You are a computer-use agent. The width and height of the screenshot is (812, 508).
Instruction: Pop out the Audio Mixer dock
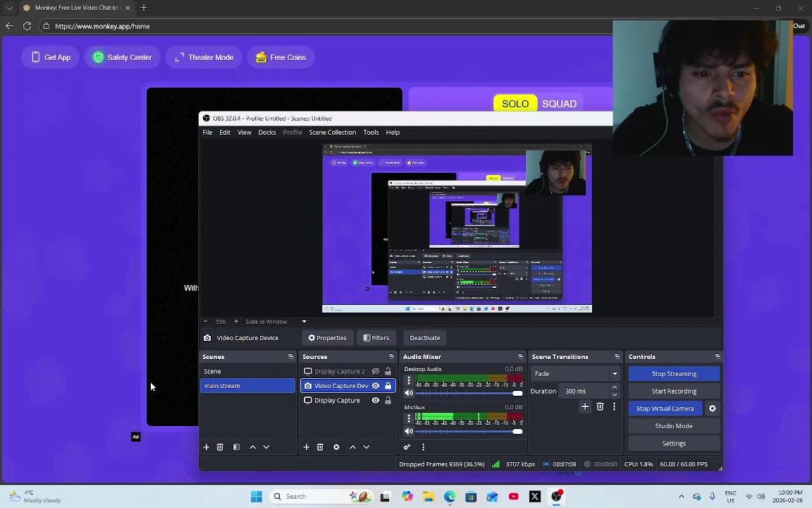click(520, 356)
